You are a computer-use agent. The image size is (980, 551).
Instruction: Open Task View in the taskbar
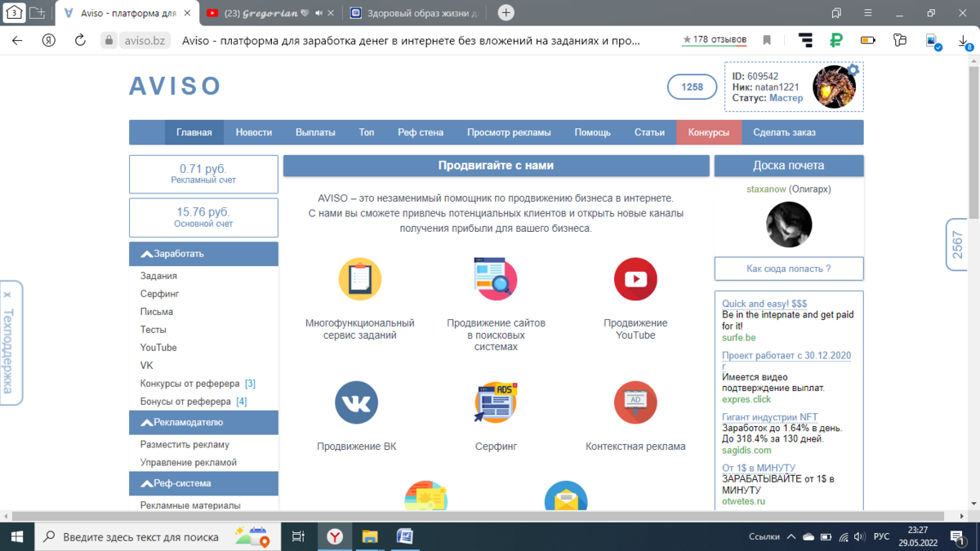coord(298,536)
